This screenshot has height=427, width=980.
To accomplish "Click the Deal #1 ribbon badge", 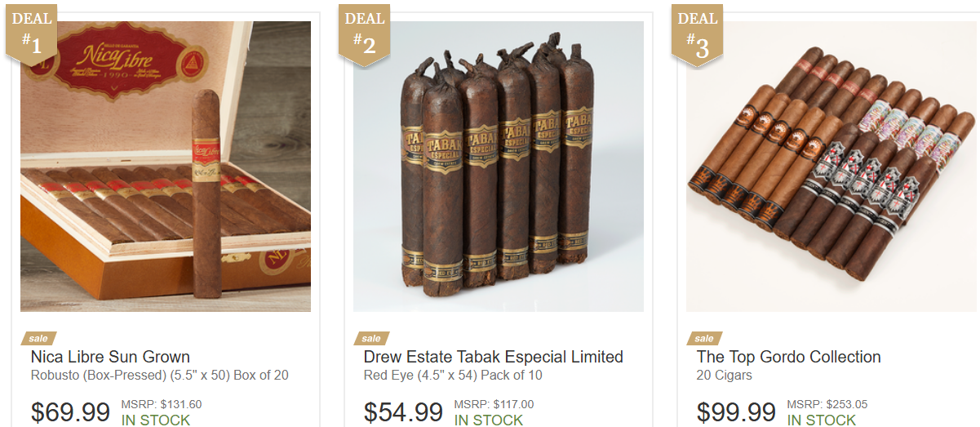I will point(32,33).
